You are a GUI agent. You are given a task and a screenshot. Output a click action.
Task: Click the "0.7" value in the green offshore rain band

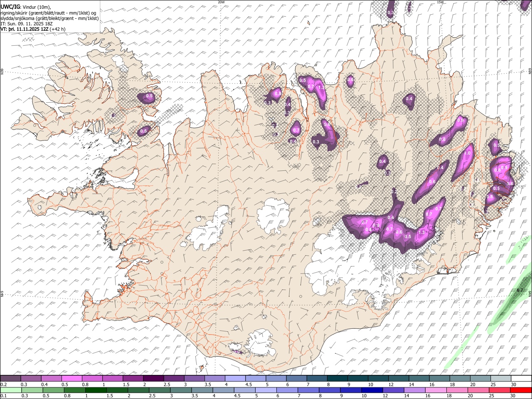[x=520, y=290]
